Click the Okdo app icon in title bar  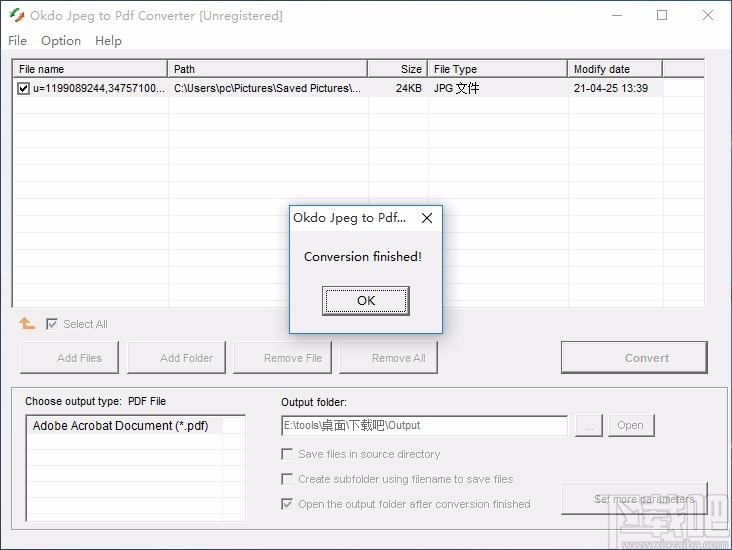(x=16, y=15)
